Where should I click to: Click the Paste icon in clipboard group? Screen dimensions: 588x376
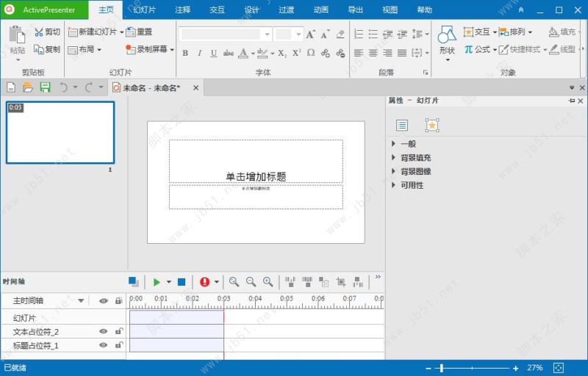[x=17, y=35]
